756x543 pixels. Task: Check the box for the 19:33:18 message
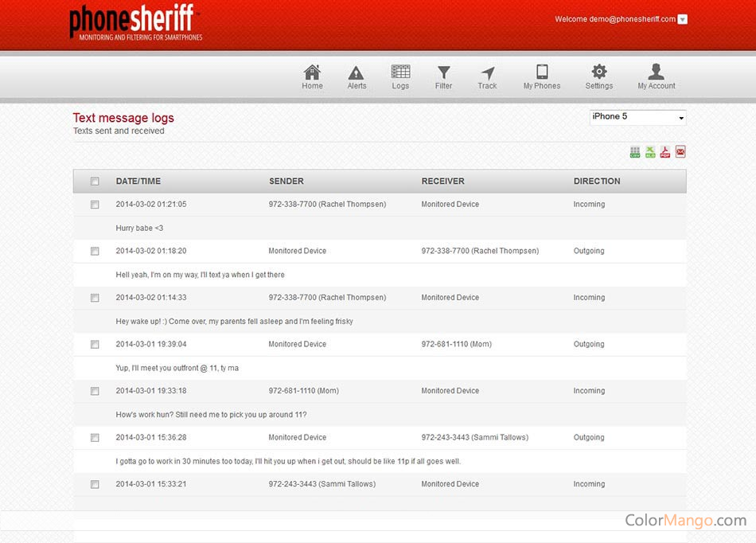coord(95,391)
